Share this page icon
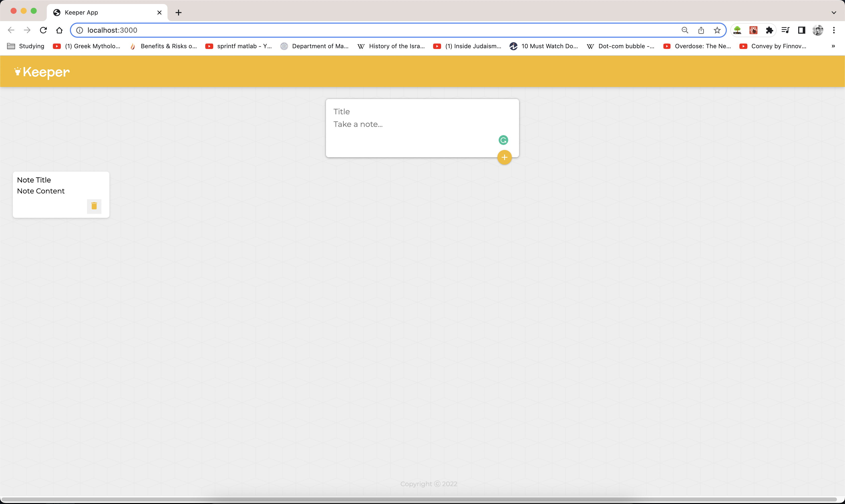 pyautogui.click(x=701, y=30)
